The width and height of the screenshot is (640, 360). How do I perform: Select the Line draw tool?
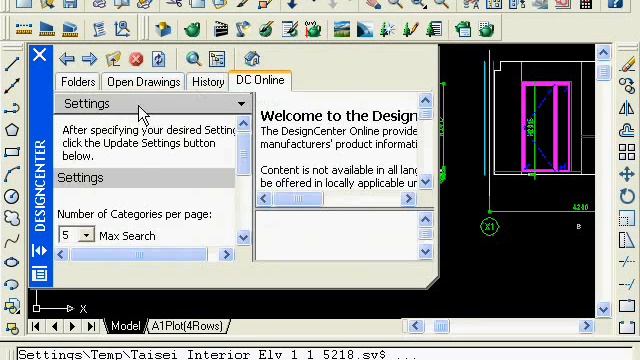[x=12, y=64]
